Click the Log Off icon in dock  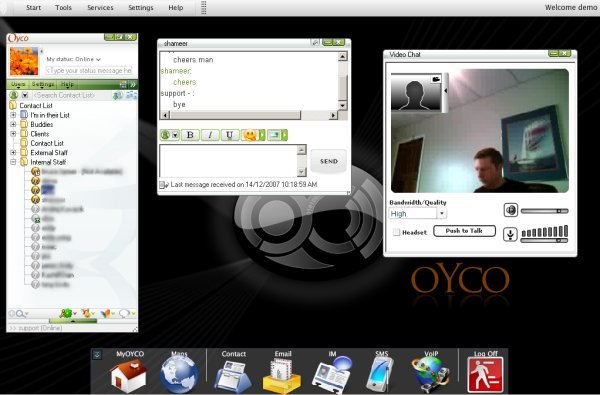pyautogui.click(x=485, y=375)
